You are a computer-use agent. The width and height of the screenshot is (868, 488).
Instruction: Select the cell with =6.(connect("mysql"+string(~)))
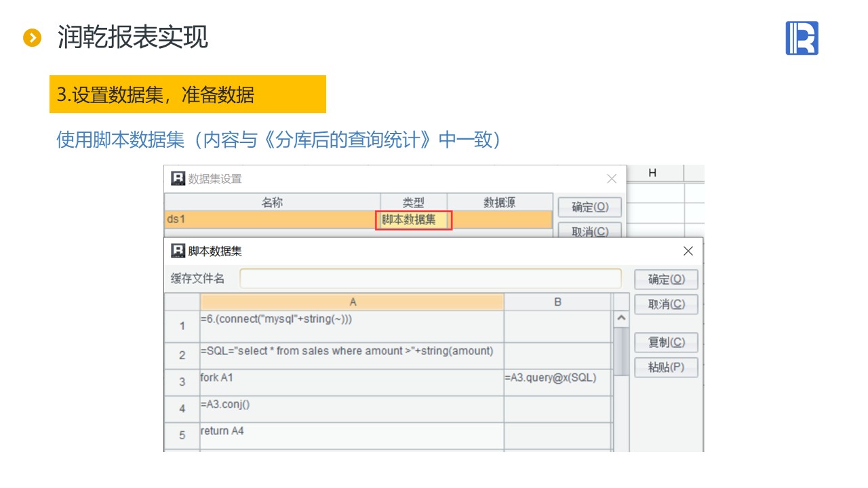[x=352, y=327]
